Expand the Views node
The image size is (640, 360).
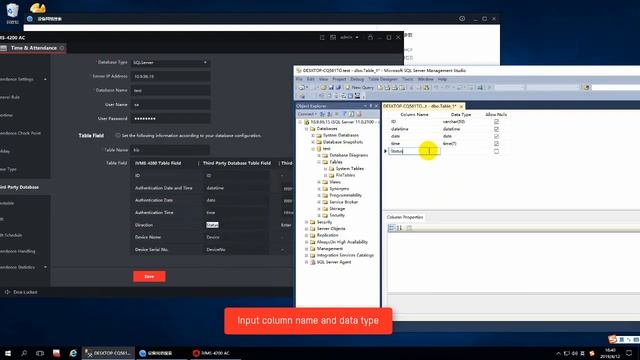pyautogui.click(x=320, y=182)
